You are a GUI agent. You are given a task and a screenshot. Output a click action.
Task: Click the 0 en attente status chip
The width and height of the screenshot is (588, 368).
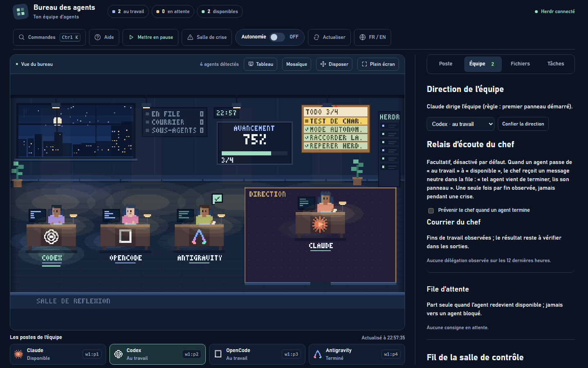(x=173, y=11)
